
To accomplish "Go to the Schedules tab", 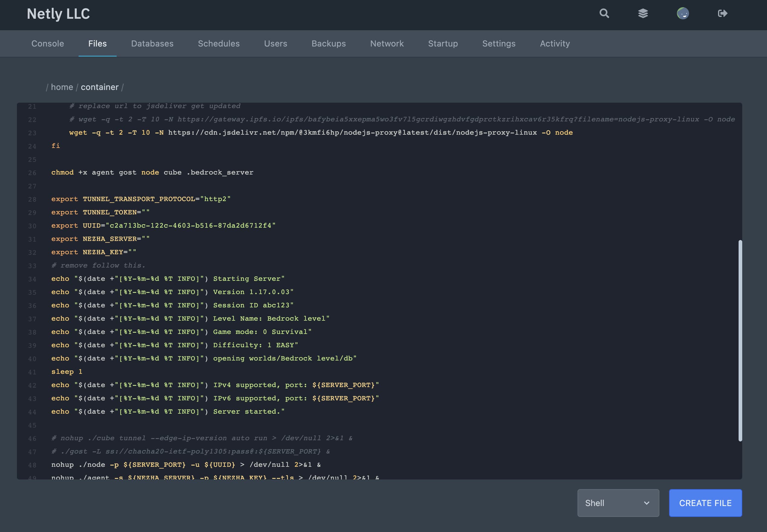I will pyautogui.click(x=218, y=44).
